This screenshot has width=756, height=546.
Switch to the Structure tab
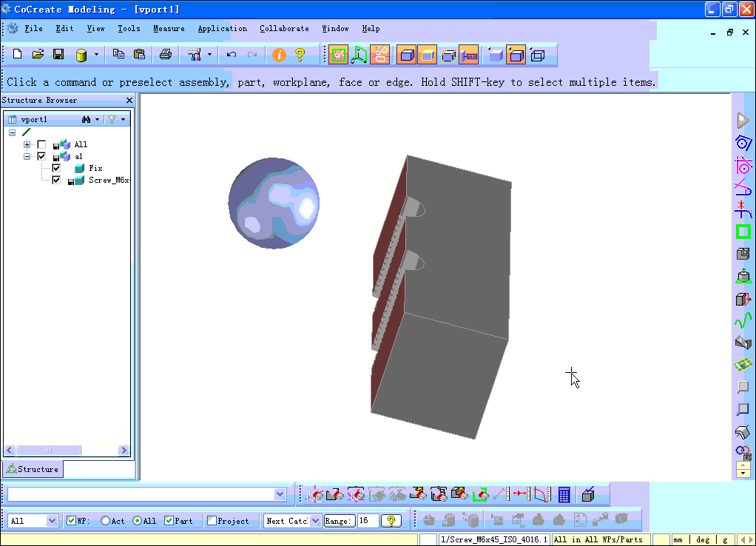[33, 468]
